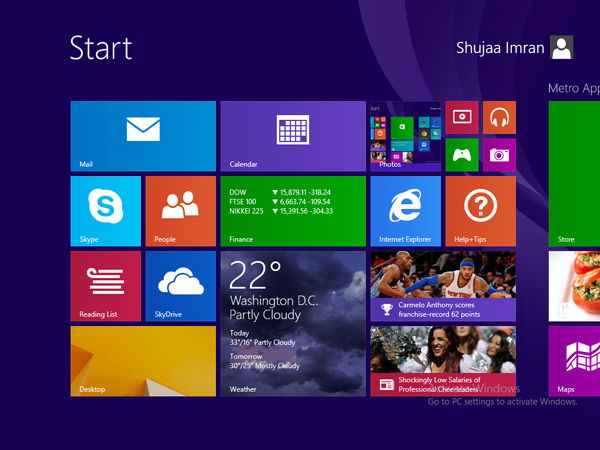Open the Calendar tile

click(x=293, y=136)
